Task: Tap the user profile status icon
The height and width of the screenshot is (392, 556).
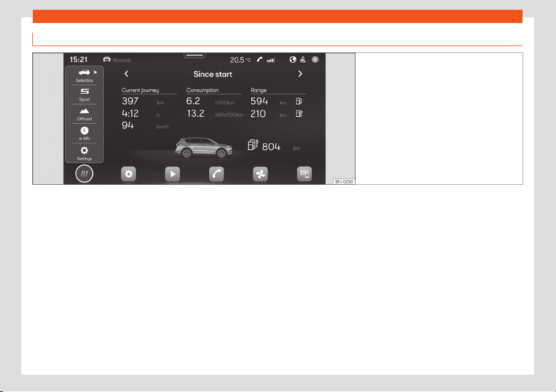Action: point(303,59)
